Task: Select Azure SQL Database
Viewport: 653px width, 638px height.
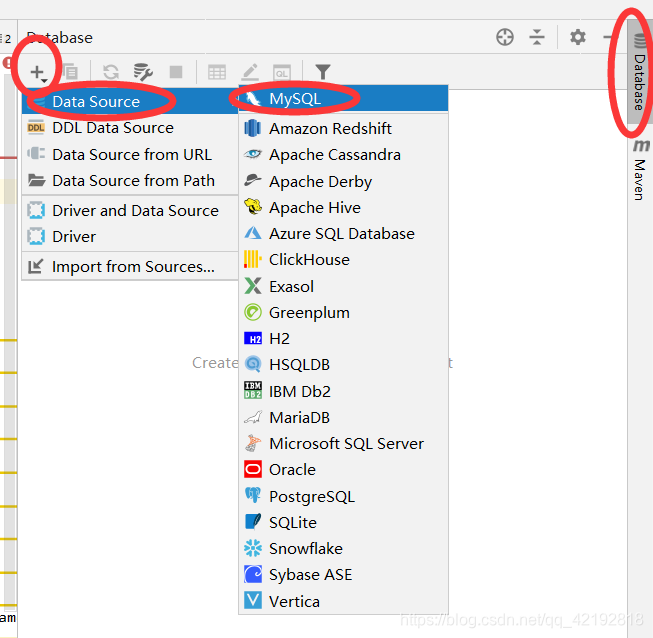Action: click(x=344, y=234)
